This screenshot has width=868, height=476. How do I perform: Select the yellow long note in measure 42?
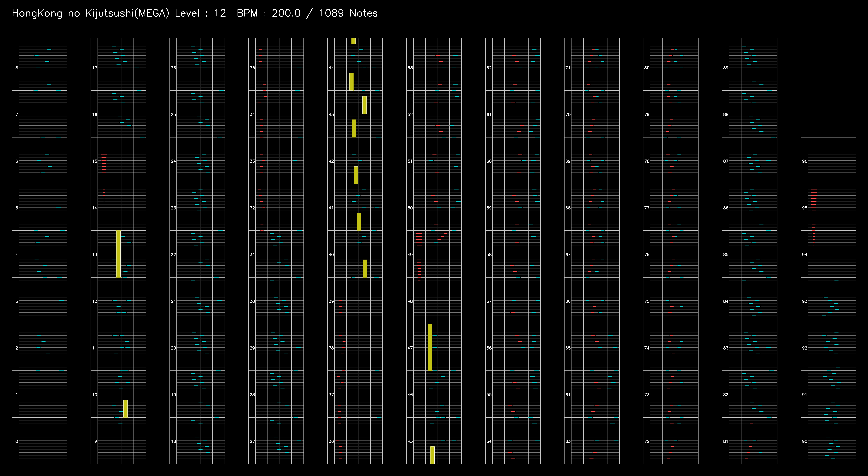click(x=356, y=175)
